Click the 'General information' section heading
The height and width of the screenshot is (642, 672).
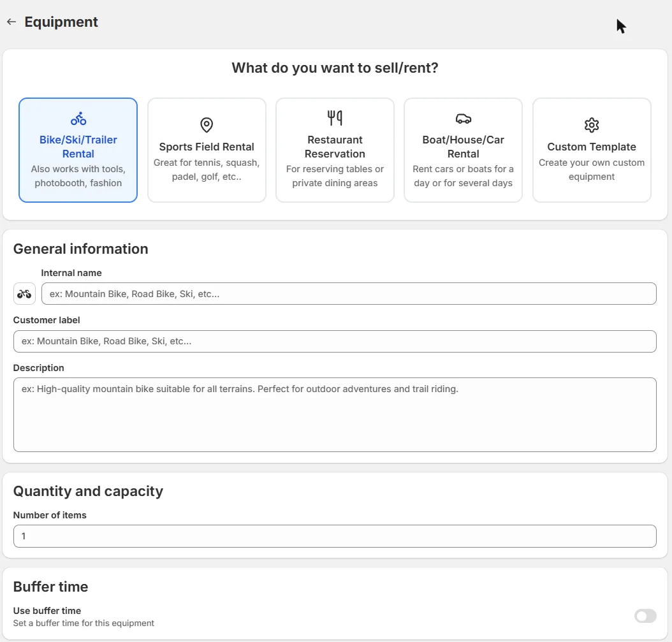[x=80, y=249]
